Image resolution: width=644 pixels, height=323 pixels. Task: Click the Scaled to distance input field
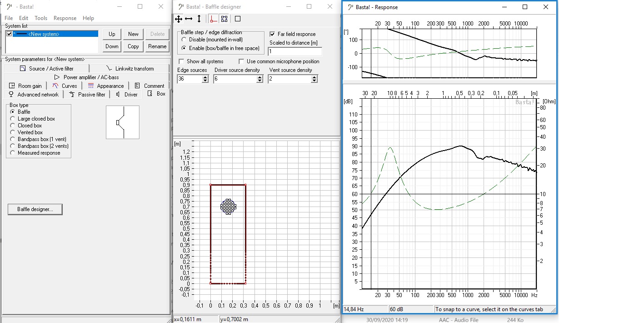(295, 51)
